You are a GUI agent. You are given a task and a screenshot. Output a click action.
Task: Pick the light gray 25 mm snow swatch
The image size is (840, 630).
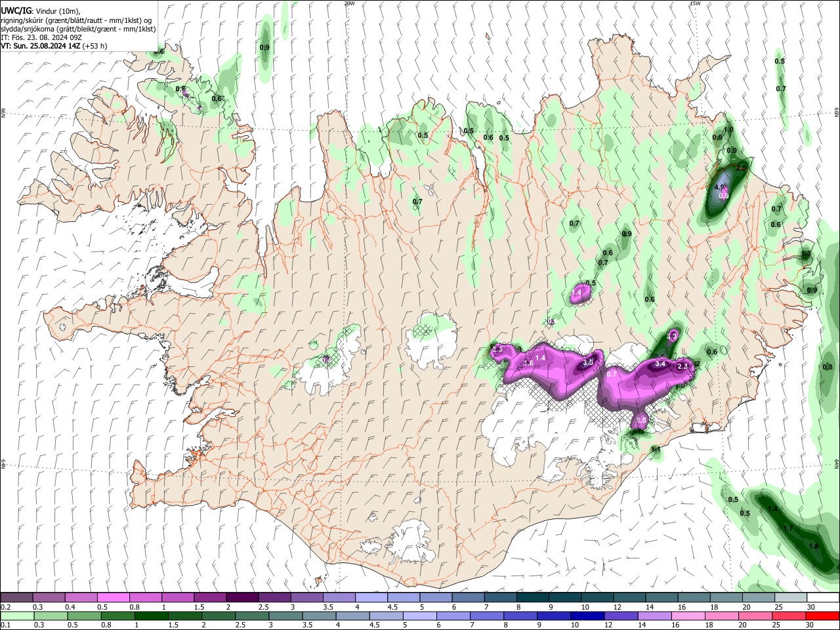pos(791,598)
